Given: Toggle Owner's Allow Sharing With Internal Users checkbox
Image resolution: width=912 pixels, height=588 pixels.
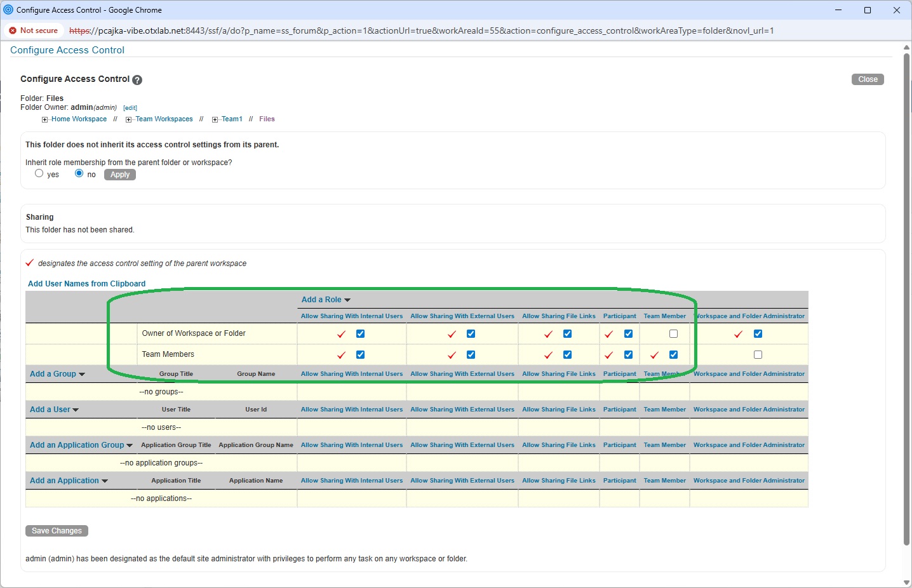Looking at the screenshot, I should [360, 334].
